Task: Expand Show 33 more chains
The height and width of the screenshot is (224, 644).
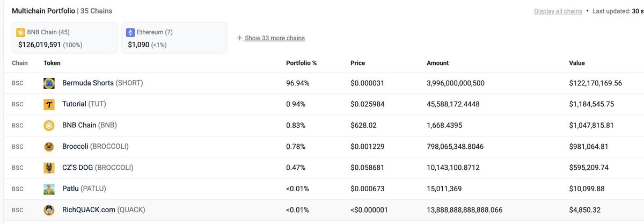Action: [274, 38]
